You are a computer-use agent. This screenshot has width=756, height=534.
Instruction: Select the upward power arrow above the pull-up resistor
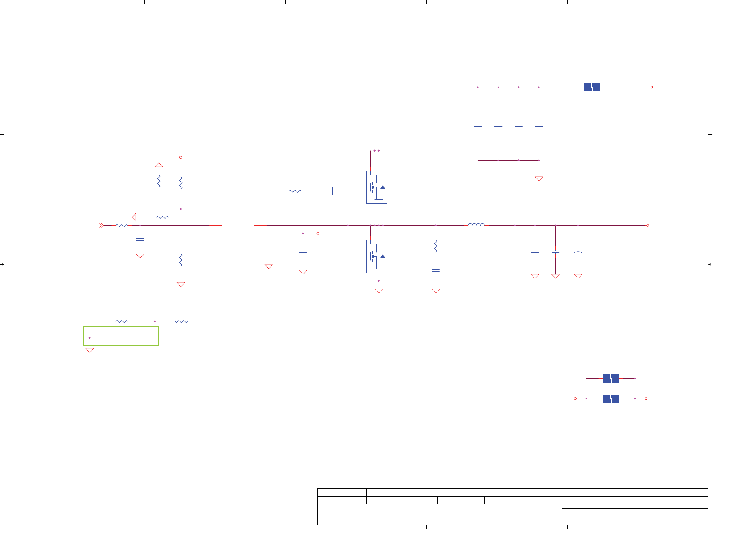click(159, 165)
